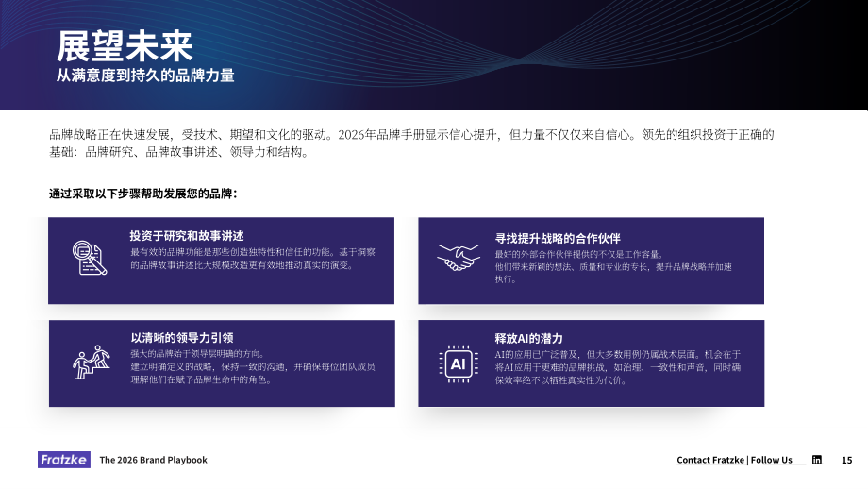The image size is (868, 489).
Task: Click the subtitle 从满意度到持久的品牌力量
Action: (x=145, y=76)
